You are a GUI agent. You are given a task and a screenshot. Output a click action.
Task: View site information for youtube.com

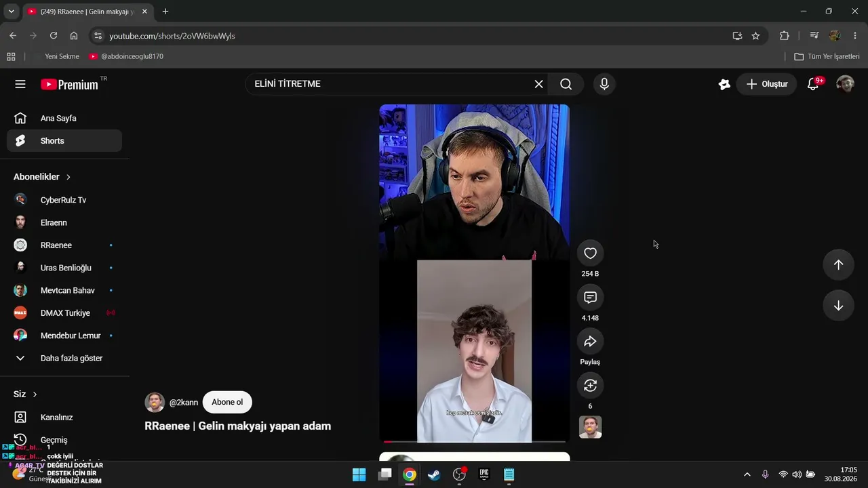(98, 36)
